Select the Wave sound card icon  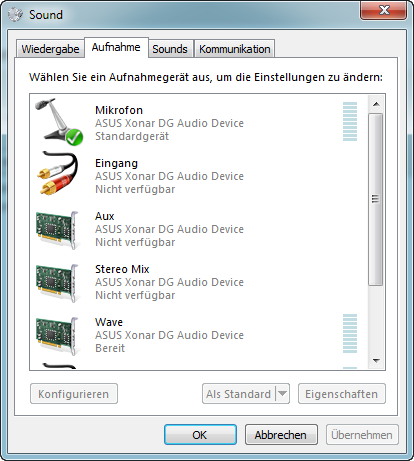coord(57,336)
